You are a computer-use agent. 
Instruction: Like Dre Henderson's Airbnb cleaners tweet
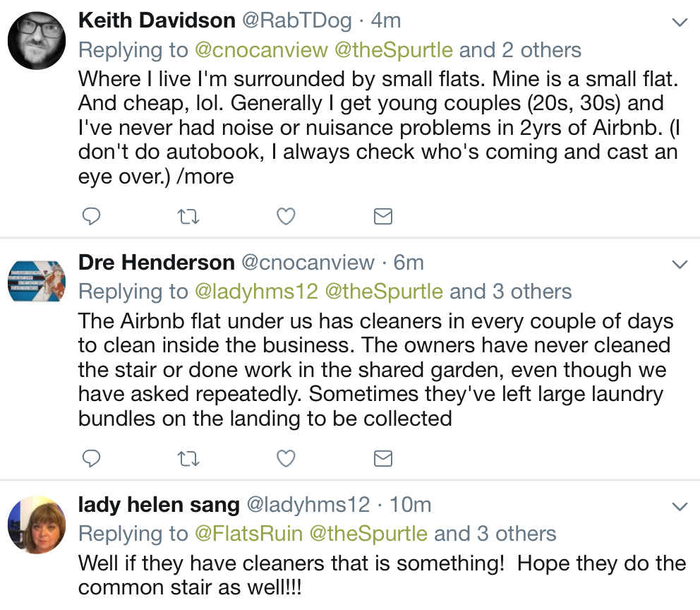tap(285, 460)
